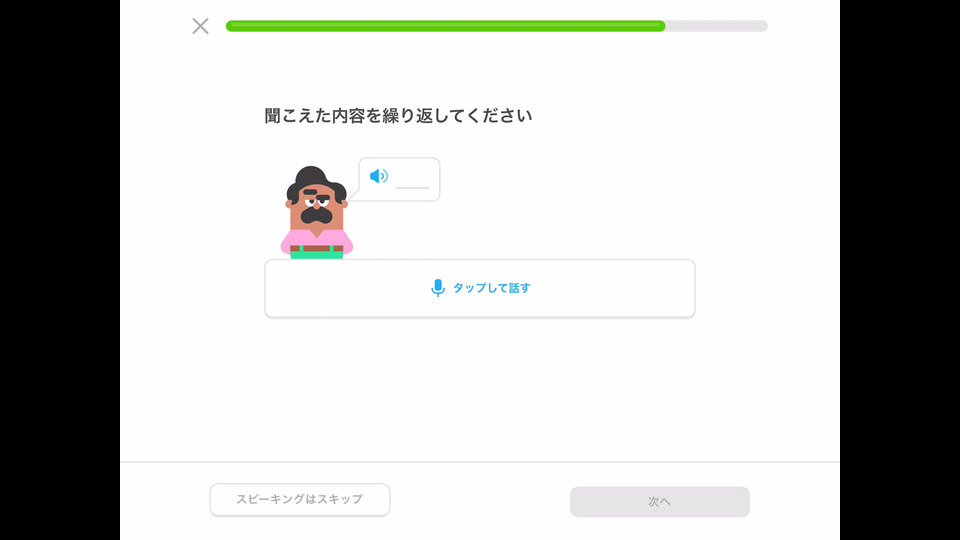Close the lesson with the X icon

coord(200,26)
